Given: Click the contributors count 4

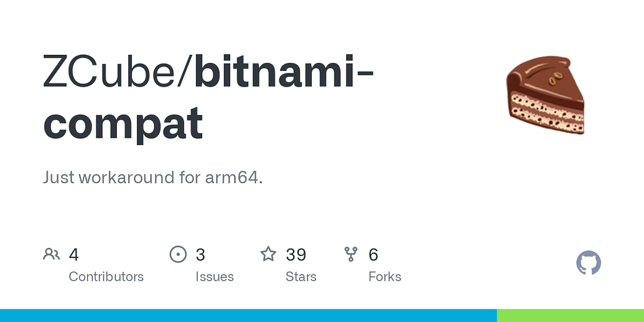Looking at the screenshot, I should 73,255.
